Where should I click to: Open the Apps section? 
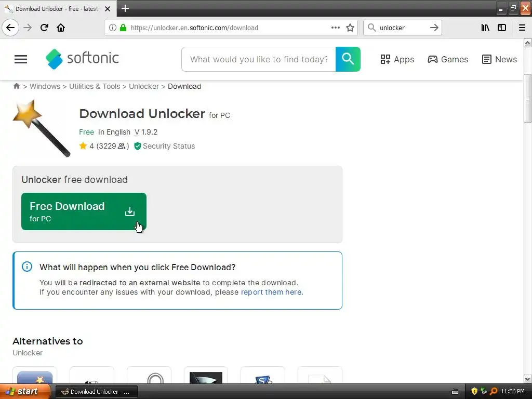click(397, 59)
